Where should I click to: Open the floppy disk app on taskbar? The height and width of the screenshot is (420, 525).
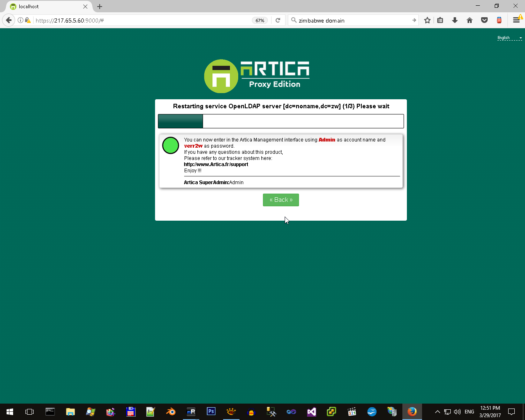[x=130, y=412]
